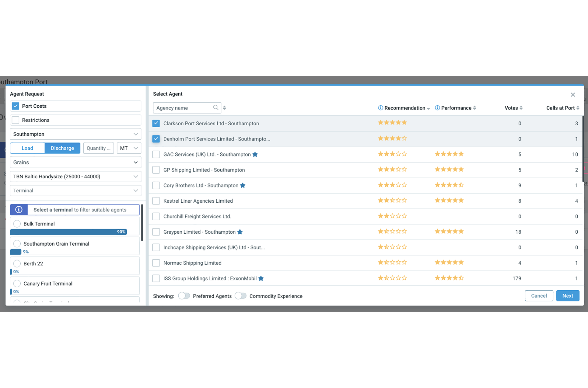Check the Restrictions checkbox
Image resolution: width=588 pixels, height=388 pixels.
click(16, 120)
